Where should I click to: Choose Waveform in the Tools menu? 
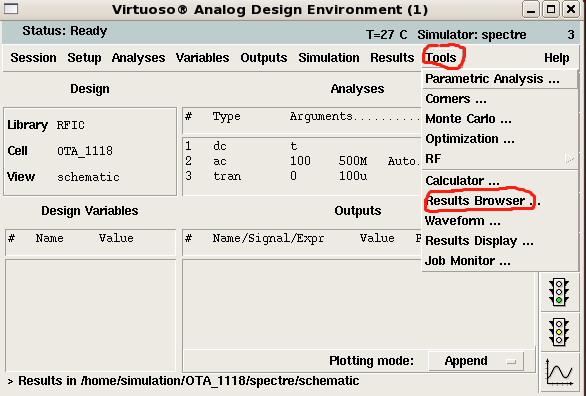tap(500, 221)
